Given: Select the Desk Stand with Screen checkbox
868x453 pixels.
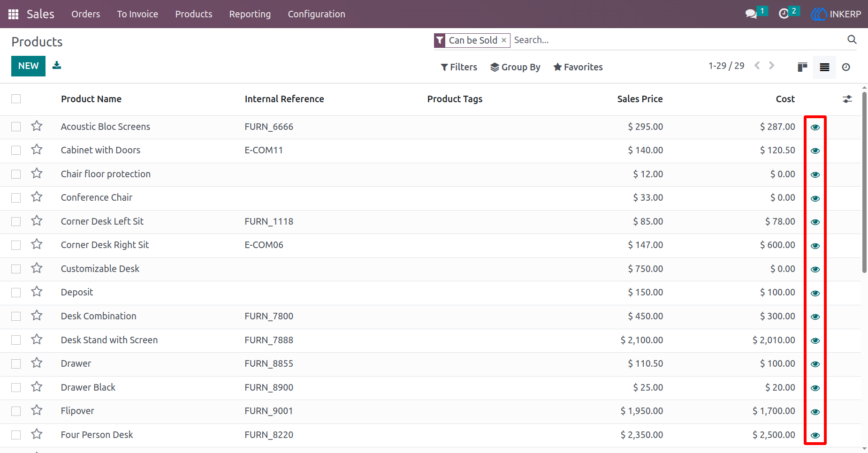Looking at the screenshot, I should [16, 340].
